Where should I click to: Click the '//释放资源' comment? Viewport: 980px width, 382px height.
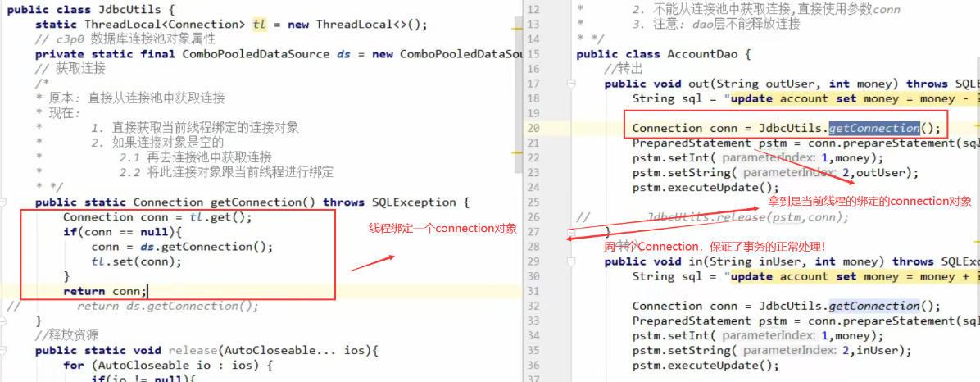tap(66, 336)
